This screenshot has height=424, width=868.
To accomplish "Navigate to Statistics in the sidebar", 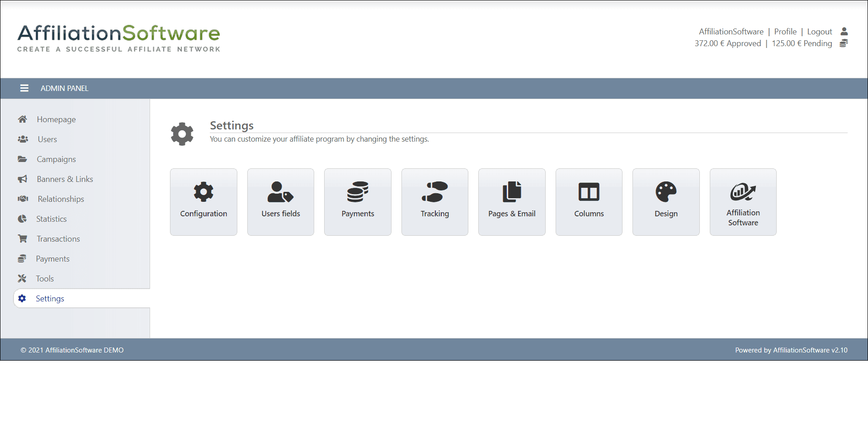I will (x=51, y=219).
